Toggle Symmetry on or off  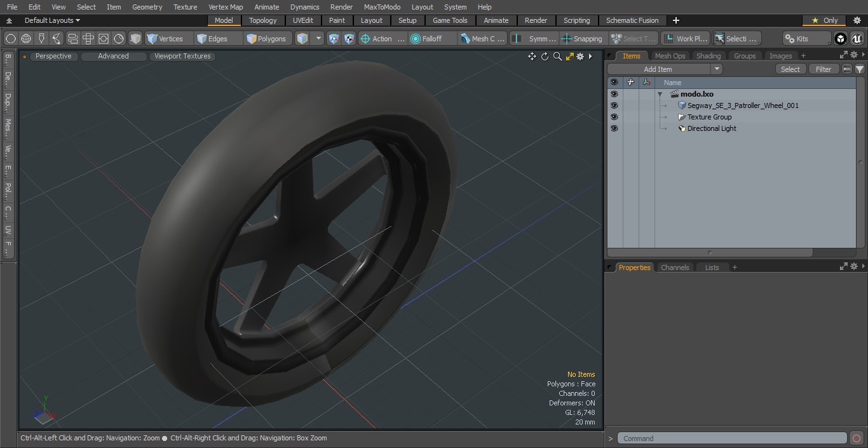click(x=535, y=39)
